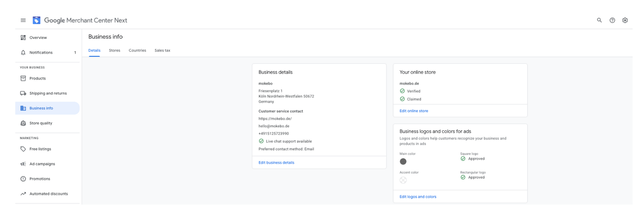Screen dimensions: 644x214
Task: Open the hamburger main menu
Action: [x=23, y=20]
